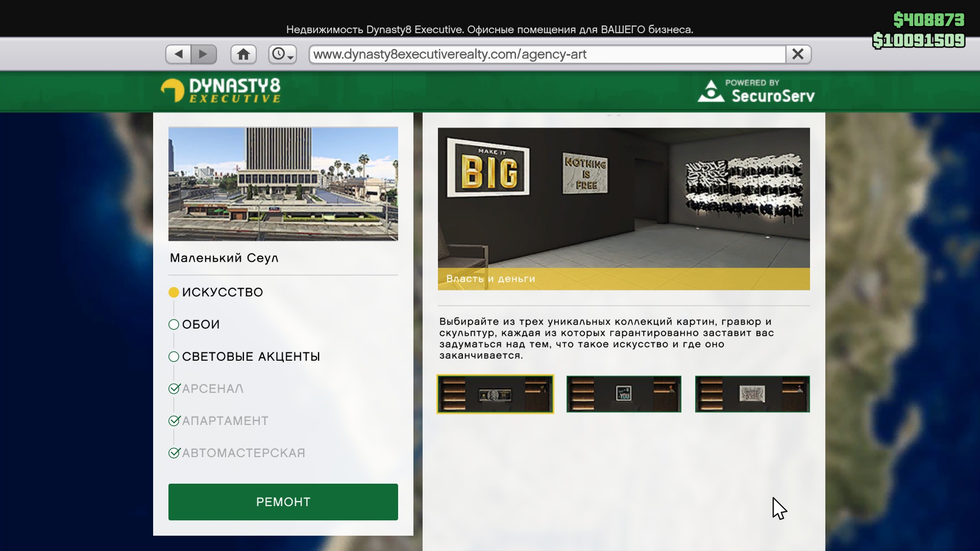Image resolution: width=980 pixels, height=551 pixels.
Task: Click the large art preview image
Action: click(x=624, y=199)
